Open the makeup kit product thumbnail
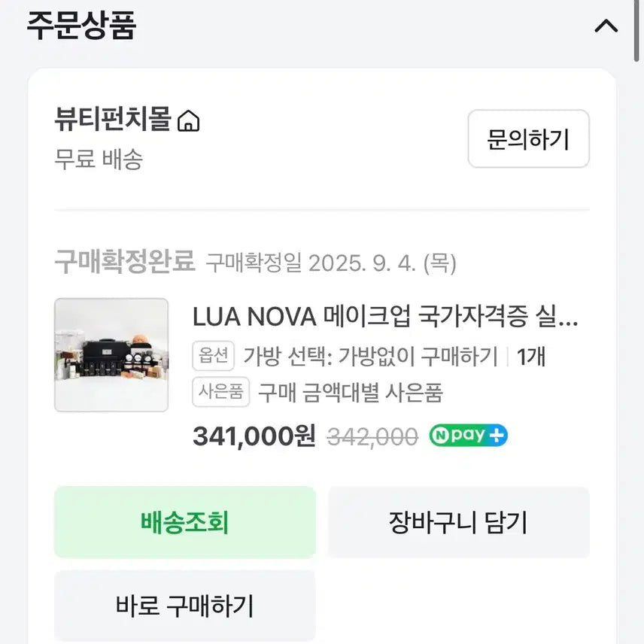 tap(111, 355)
